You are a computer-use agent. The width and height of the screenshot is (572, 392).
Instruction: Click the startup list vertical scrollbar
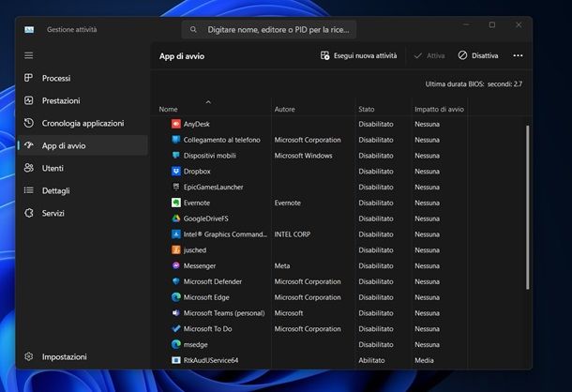click(x=528, y=207)
